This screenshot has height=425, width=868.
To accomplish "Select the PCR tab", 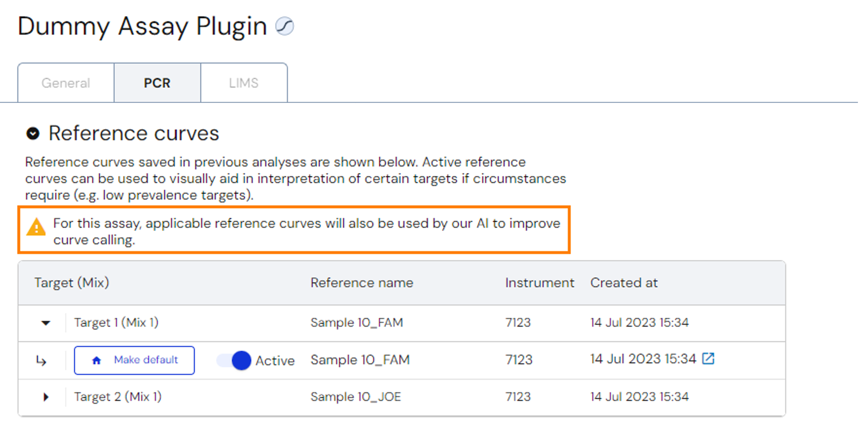I will [157, 83].
